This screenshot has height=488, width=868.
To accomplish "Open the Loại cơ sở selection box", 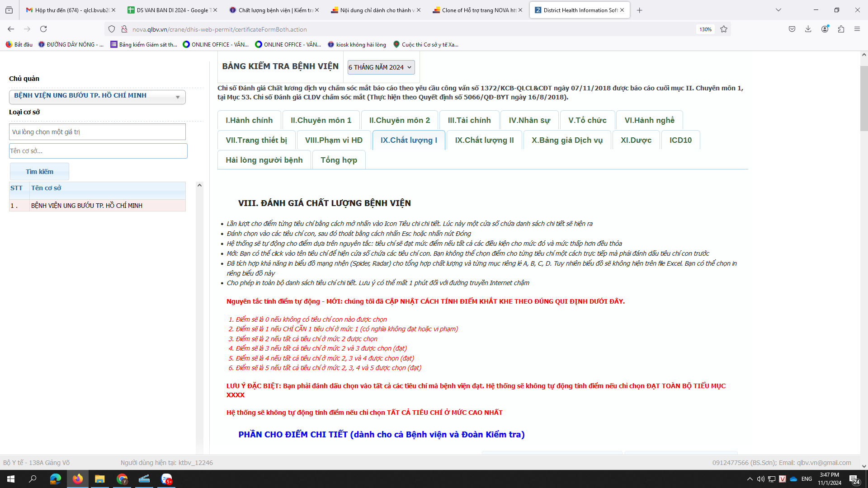I will pos(97,132).
